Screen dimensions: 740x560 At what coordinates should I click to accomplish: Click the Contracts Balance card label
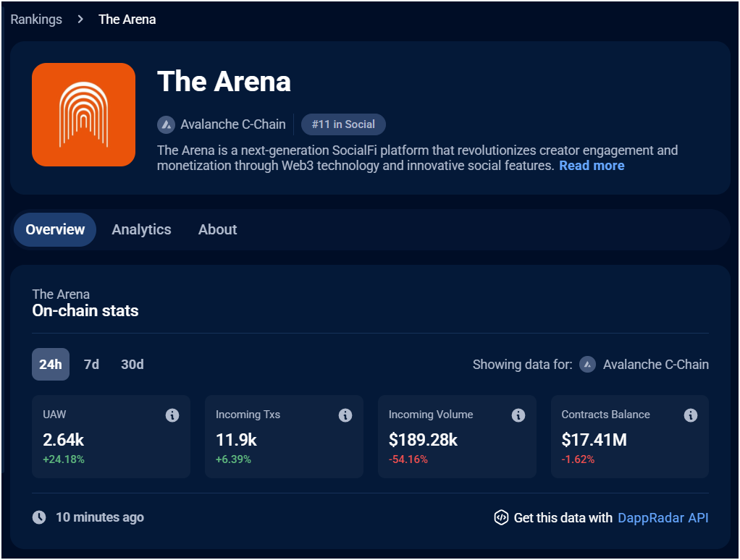pyautogui.click(x=605, y=415)
